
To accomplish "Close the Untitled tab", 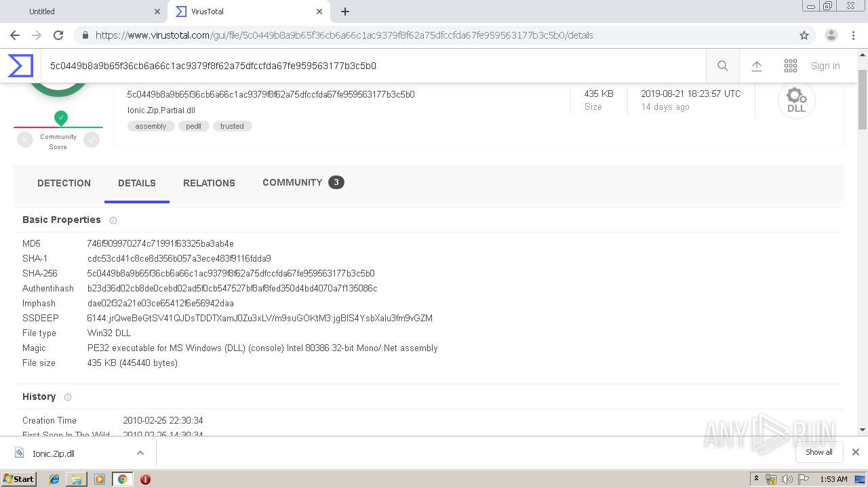I will click(x=157, y=12).
